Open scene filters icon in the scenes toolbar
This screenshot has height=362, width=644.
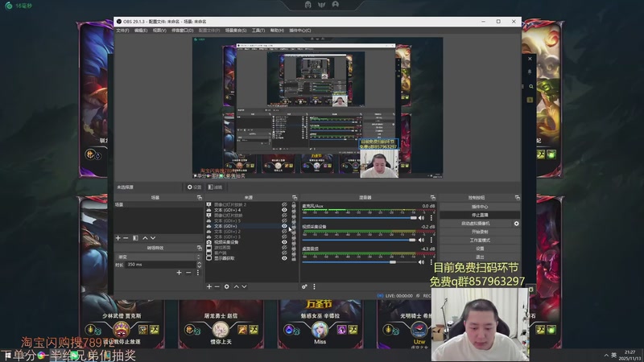(x=135, y=238)
